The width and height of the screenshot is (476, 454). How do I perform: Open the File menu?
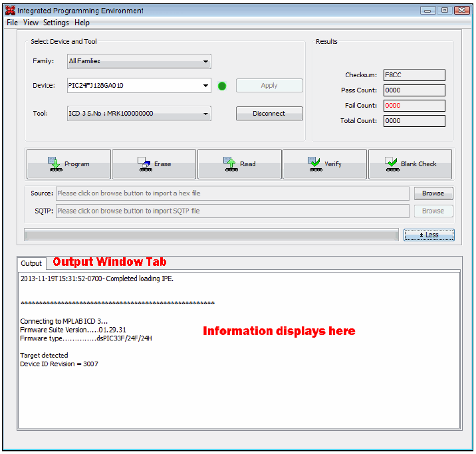(x=12, y=23)
